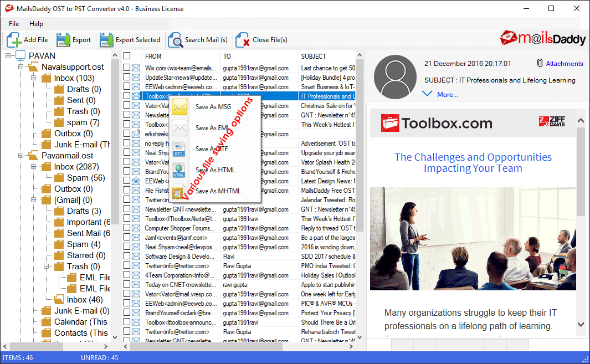The image size is (590, 364).
Task: Click the paperclip Attachments icon
Action: (x=540, y=63)
